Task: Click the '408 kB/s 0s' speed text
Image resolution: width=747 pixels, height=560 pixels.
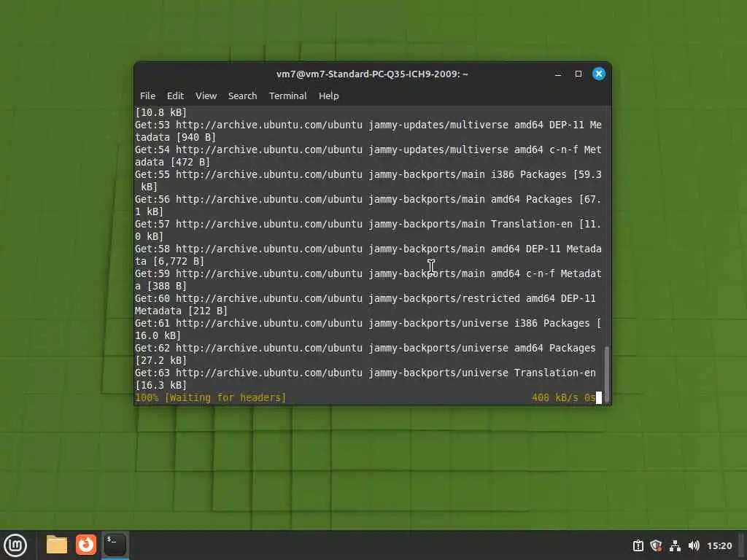Action: tap(564, 397)
